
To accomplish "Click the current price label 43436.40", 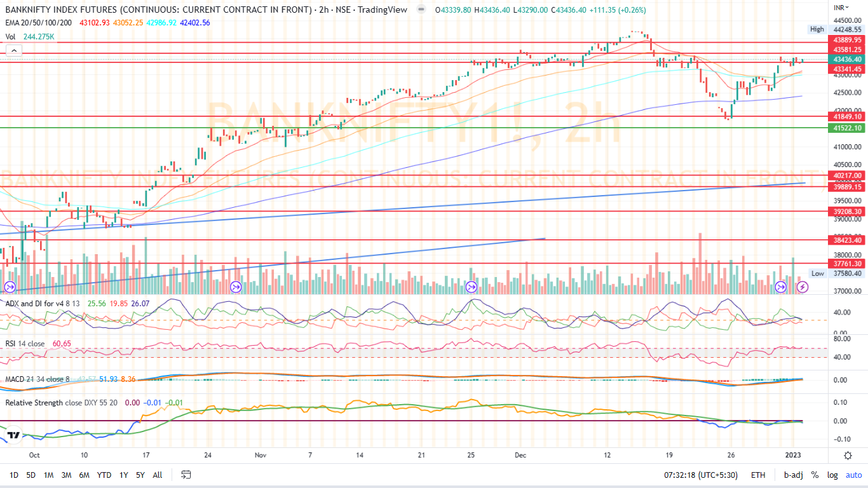I will pos(847,59).
